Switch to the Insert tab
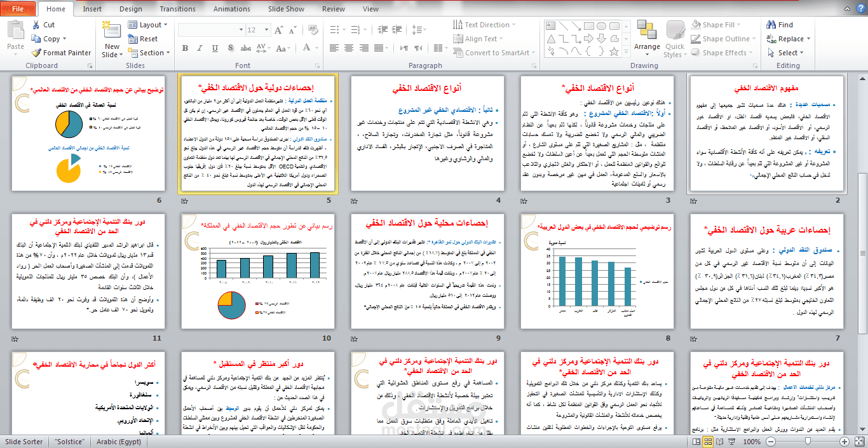 tap(92, 9)
